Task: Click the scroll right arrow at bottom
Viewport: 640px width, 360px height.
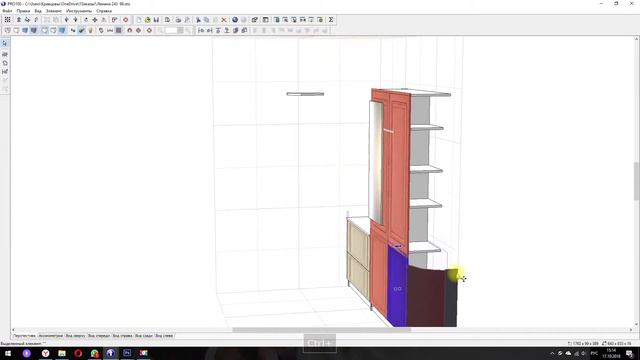Action: coord(631,330)
